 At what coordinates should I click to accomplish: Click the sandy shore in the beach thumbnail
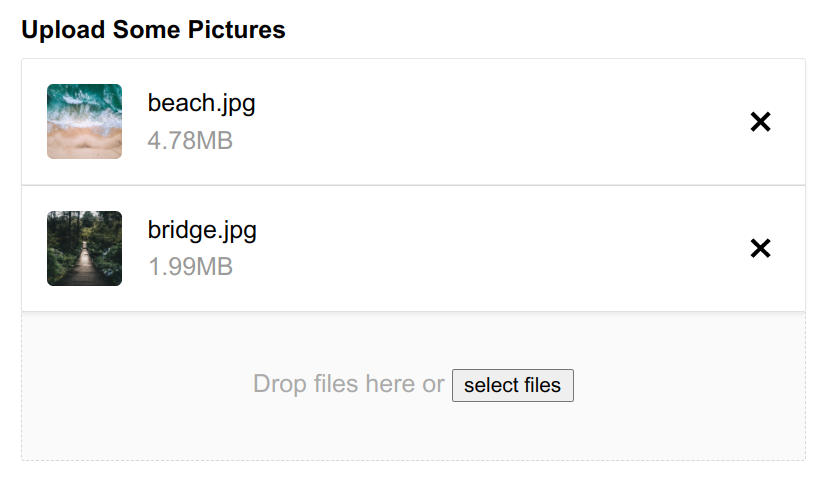84,145
